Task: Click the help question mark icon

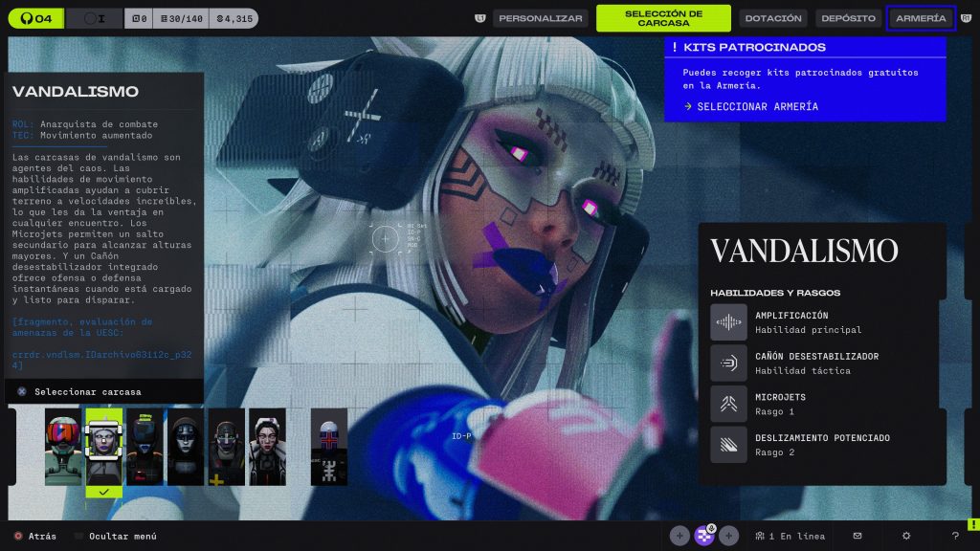Action: [954, 536]
